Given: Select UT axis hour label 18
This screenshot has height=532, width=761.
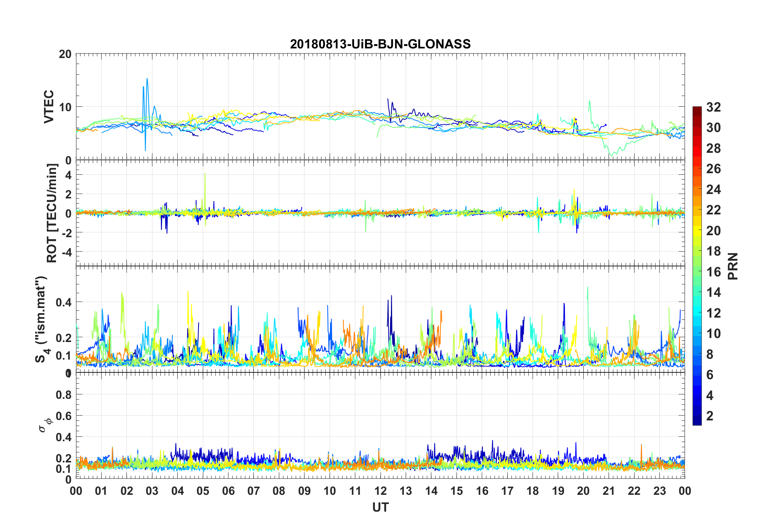Looking at the screenshot, I should click(x=533, y=491).
